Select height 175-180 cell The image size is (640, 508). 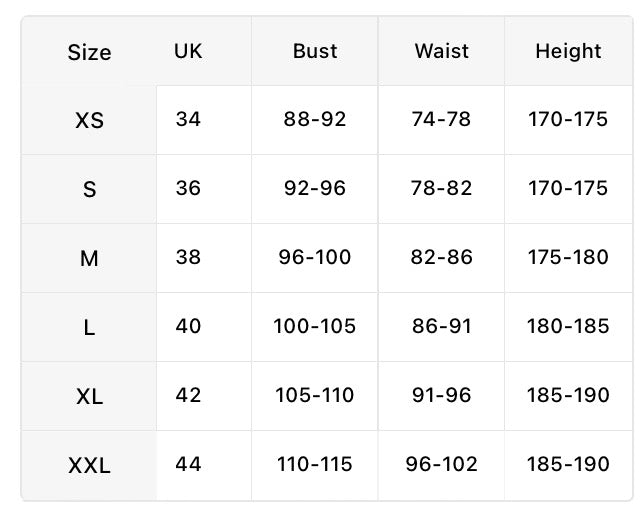pyautogui.click(x=568, y=257)
